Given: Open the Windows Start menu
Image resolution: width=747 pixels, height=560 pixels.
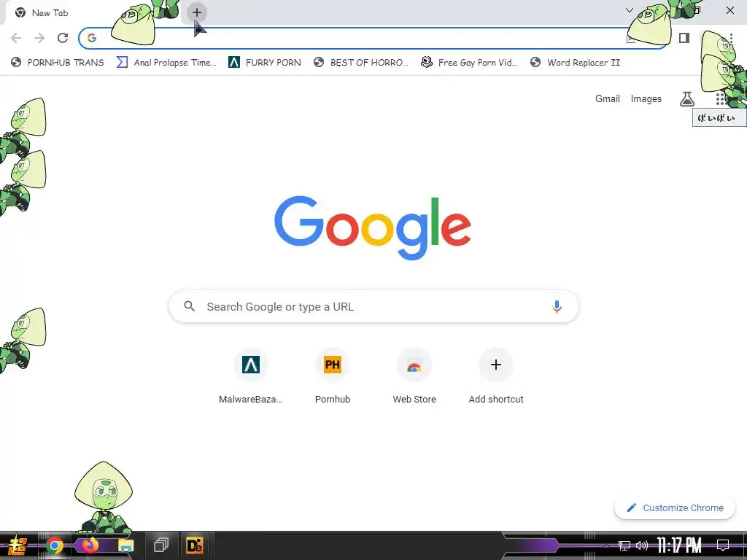Looking at the screenshot, I should (17, 545).
